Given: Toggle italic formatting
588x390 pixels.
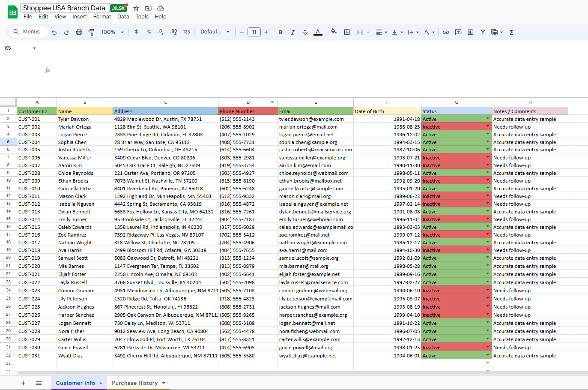Looking at the screenshot, I should [x=293, y=32].
